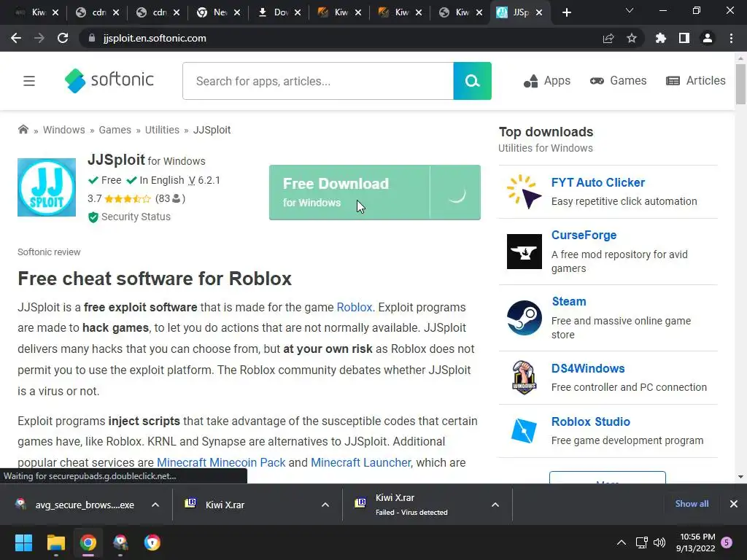
Task: Click Show all downloads
Action: pos(692,504)
